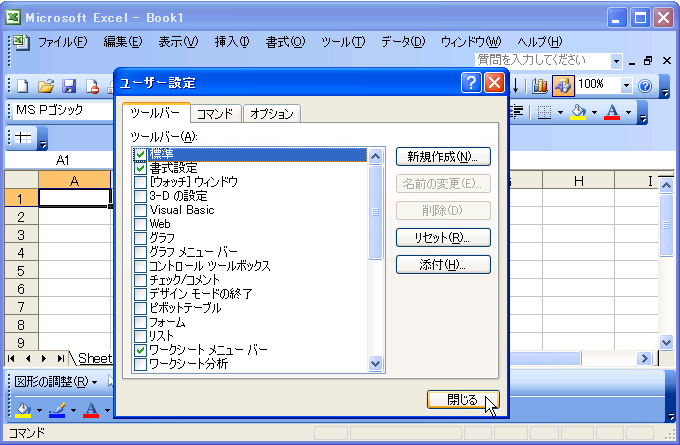The height and width of the screenshot is (445, 680).
Task: Uncheck ワークシート メニュー バー checkbox
Action: click(140, 350)
